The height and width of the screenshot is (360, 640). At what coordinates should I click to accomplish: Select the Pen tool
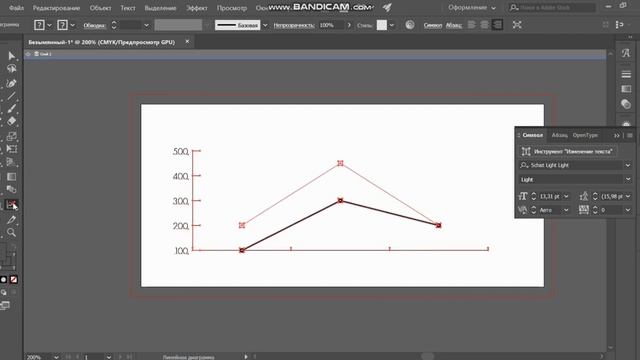click(x=11, y=83)
